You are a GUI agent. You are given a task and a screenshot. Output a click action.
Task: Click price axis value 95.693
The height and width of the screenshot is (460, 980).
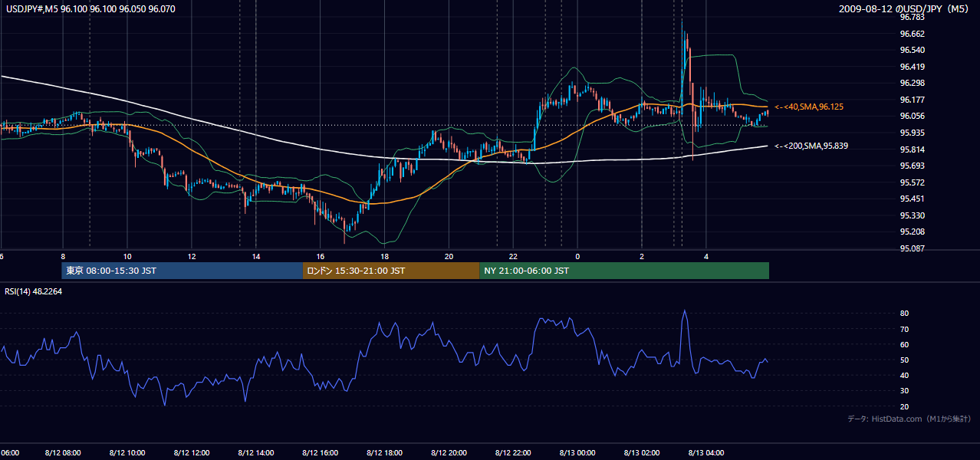pos(912,166)
